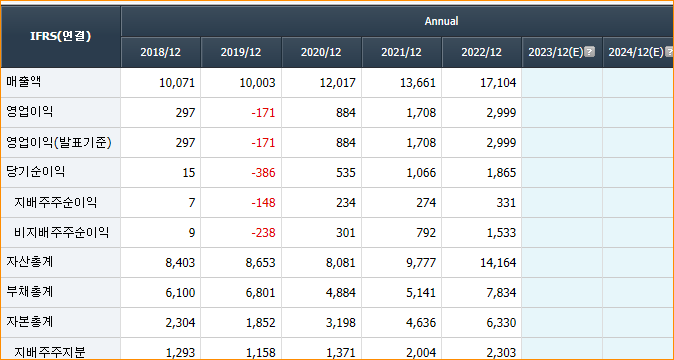Screen dimensions: 674x360
Task: Click the 자본총계 value 2,304
Action: point(181,323)
